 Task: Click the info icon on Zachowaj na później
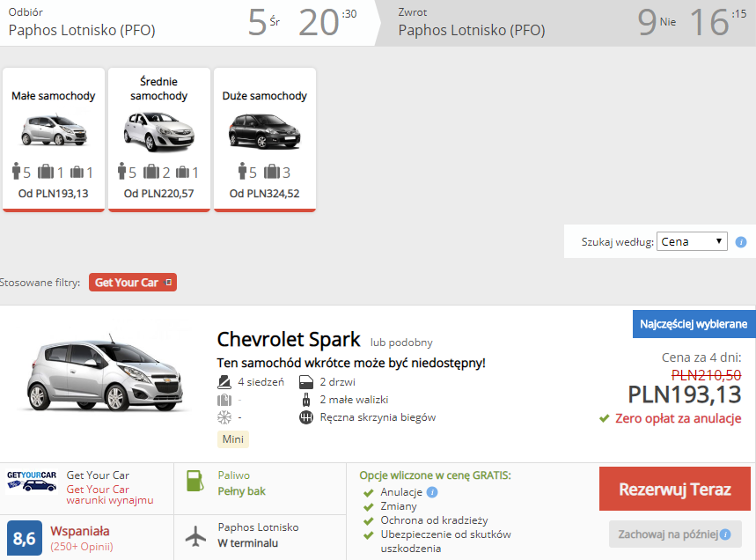pyautogui.click(x=725, y=534)
